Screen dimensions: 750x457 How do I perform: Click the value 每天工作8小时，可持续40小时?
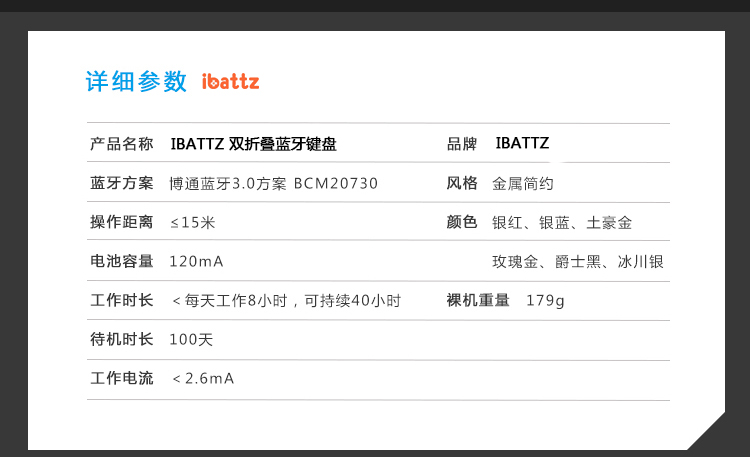(292, 301)
